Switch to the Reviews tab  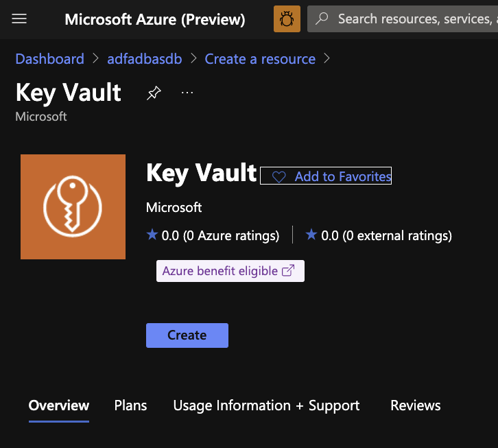tap(416, 405)
